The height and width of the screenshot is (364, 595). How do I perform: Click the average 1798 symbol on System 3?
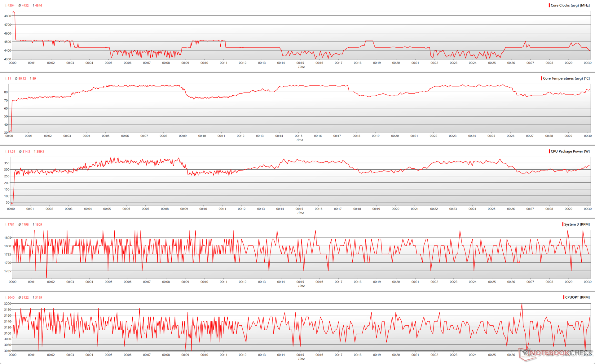coord(20,225)
